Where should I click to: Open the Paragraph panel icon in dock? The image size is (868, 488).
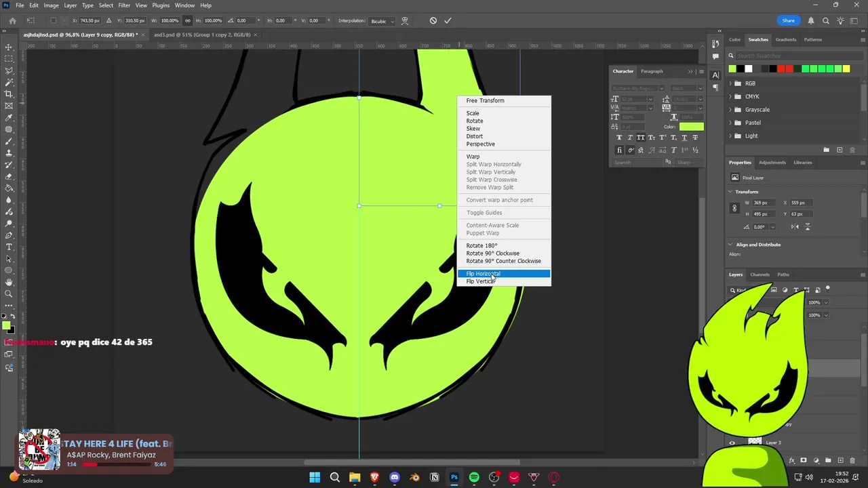click(x=715, y=87)
